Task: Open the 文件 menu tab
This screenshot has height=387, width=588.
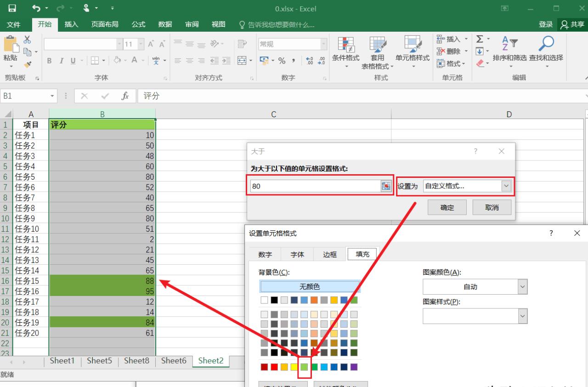Action: [x=13, y=24]
